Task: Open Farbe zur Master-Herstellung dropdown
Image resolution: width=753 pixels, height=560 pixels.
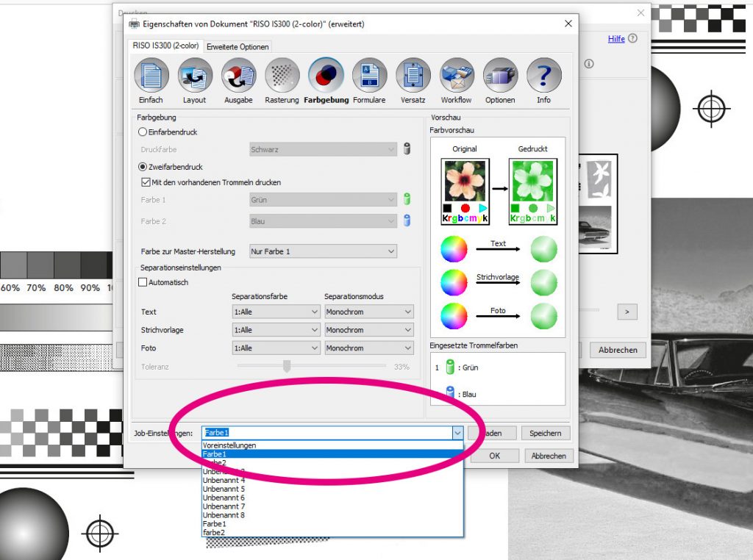Action: pyautogui.click(x=324, y=251)
